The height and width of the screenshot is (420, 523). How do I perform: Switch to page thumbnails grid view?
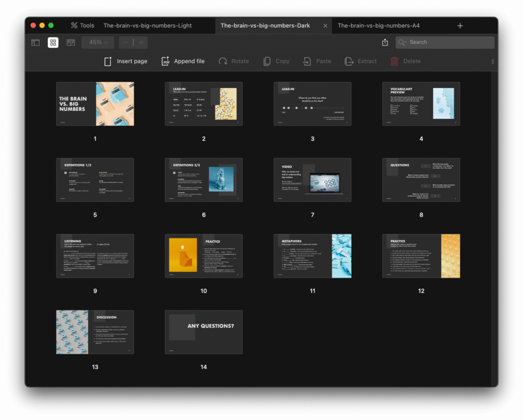[x=53, y=42]
